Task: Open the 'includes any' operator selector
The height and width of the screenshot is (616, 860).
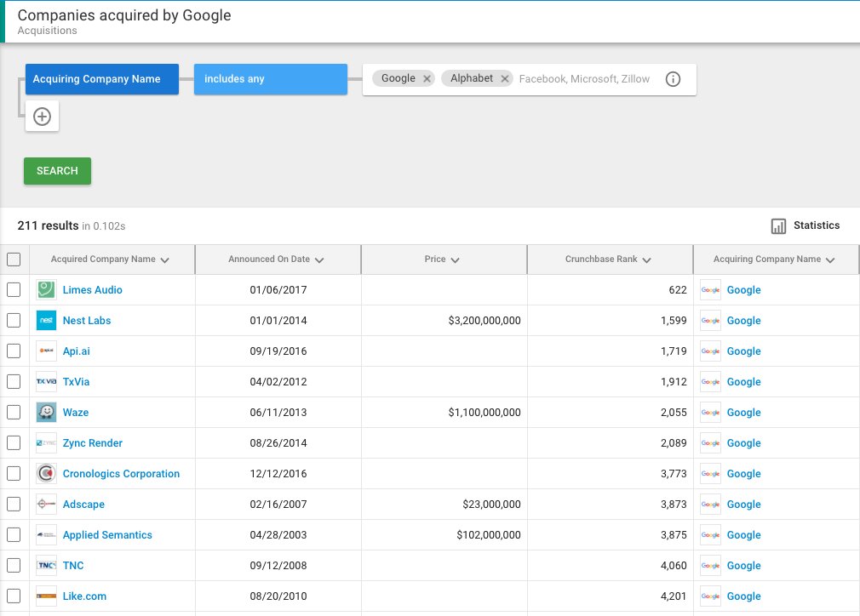Action: pyautogui.click(x=271, y=79)
